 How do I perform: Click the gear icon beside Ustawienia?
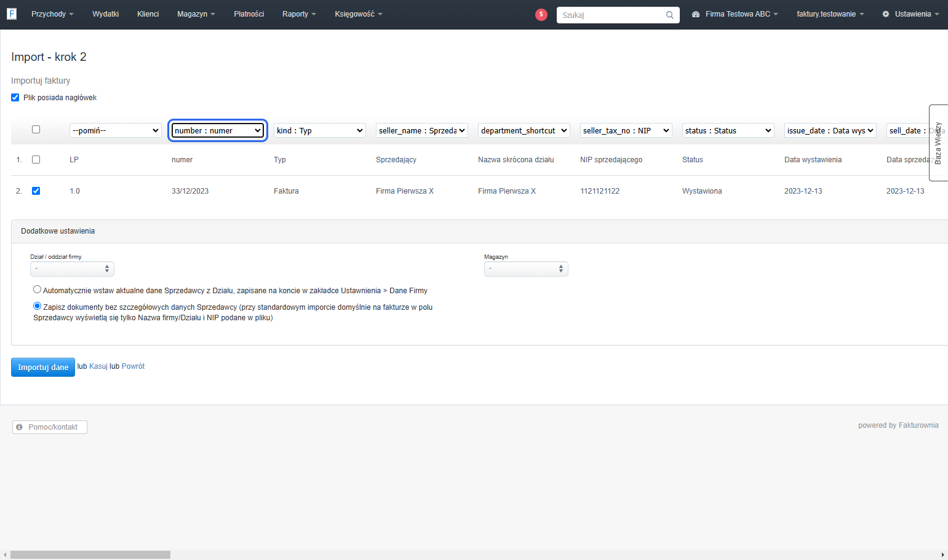[x=886, y=14]
